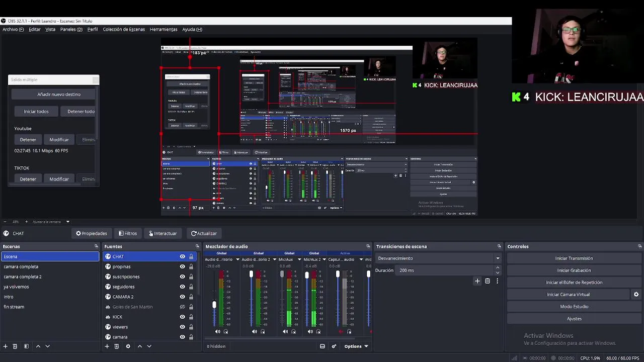Open transition three-dot more menu
644x362 pixels.
pos(497,281)
